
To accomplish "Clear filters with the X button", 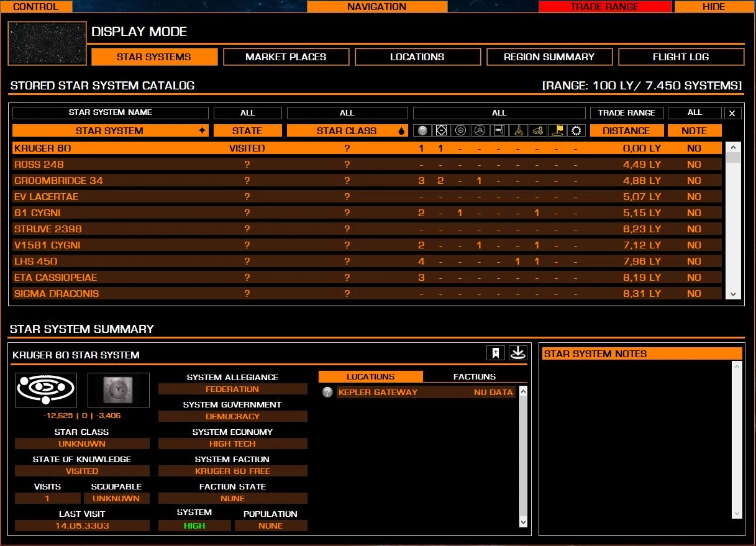I will point(732,113).
